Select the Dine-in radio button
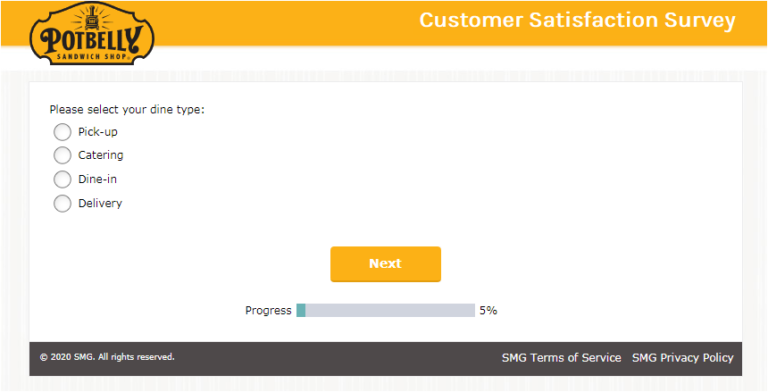 [x=62, y=179]
